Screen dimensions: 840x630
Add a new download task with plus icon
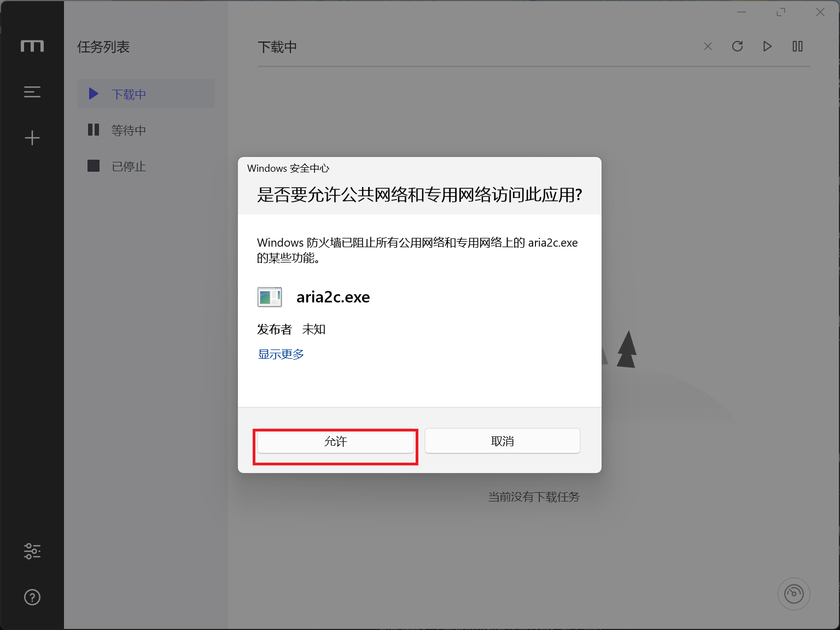32,138
